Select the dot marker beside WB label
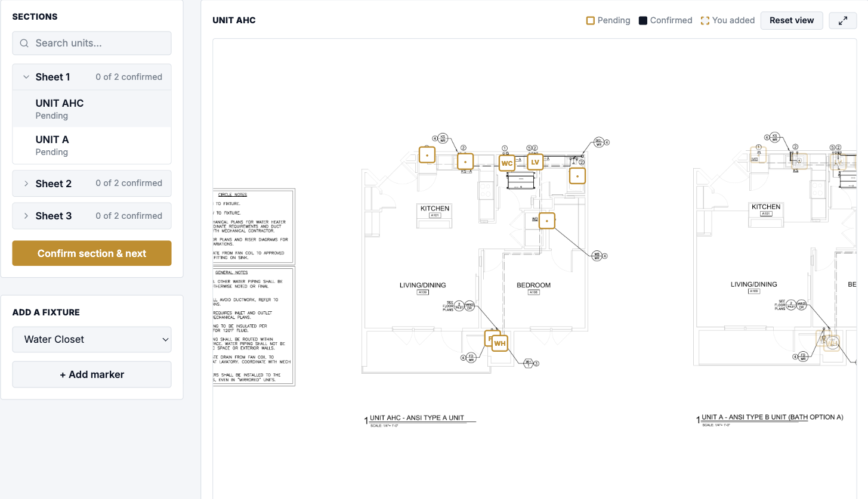This screenshot has height=499, width=868. pos(547,221)
